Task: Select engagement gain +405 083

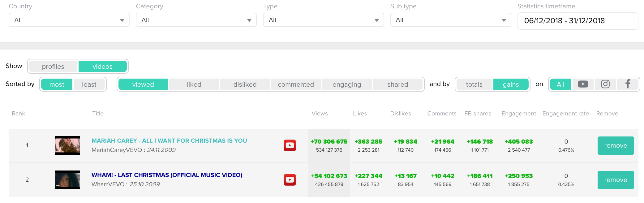Action: pos(519,142)
